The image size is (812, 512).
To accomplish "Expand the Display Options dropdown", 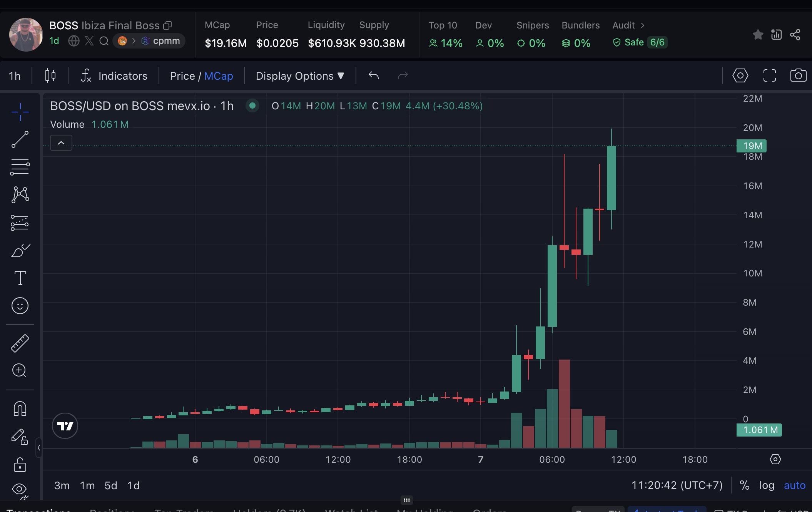I will pos(300,76).
